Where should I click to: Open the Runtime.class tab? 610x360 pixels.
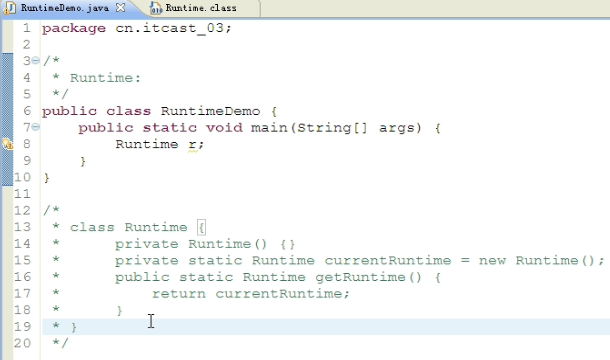pyautogui.click(x=201, y=8)
